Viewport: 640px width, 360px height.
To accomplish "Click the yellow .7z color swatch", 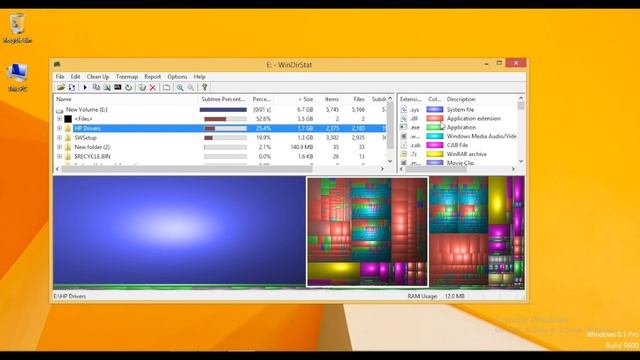I will coord(435,154).
